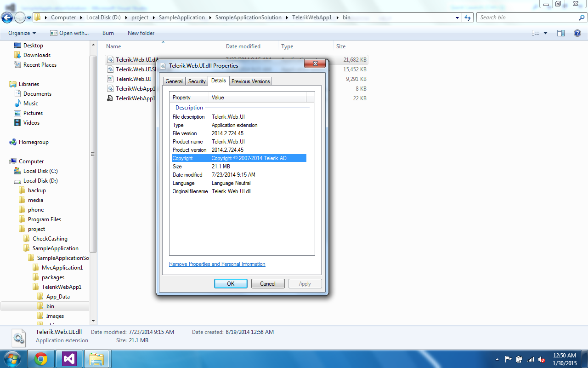Open Recent Places in navigation pane
Viewport: 588px width, 368px height.
(40, 65)
